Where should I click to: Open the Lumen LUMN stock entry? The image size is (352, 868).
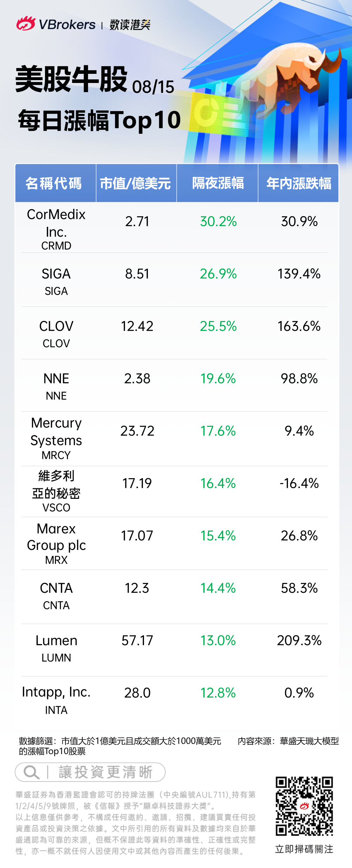click(x=56, y=648)
